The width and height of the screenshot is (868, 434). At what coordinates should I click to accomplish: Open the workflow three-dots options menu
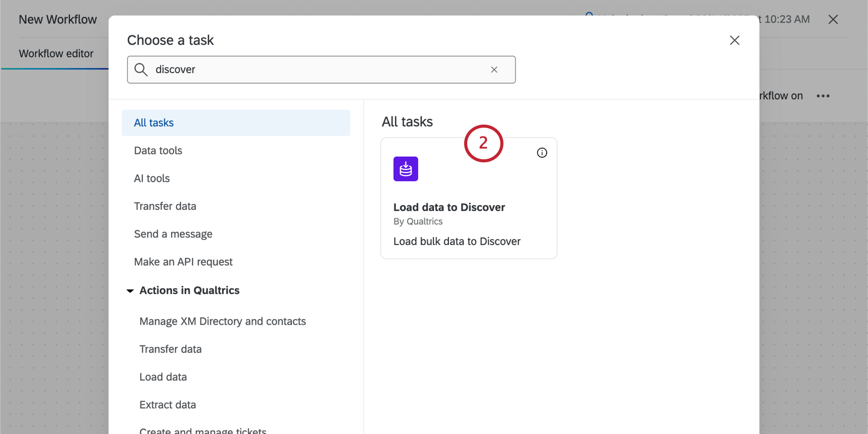(823, 96)
